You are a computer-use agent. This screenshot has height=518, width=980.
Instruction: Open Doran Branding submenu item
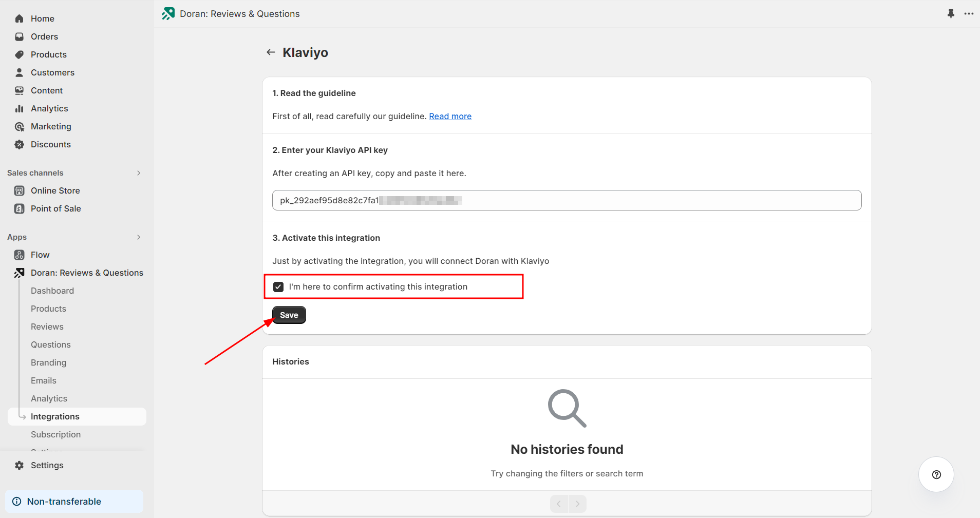(x=48, y=362)
